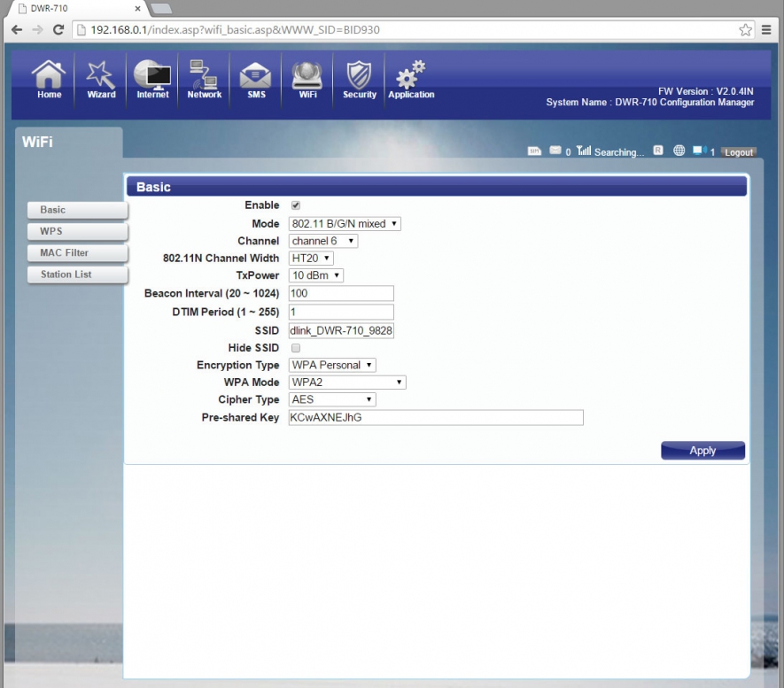
Task: Click the 'Basic' panel header title
Action: pyautogui.click(x=153, y=188)
